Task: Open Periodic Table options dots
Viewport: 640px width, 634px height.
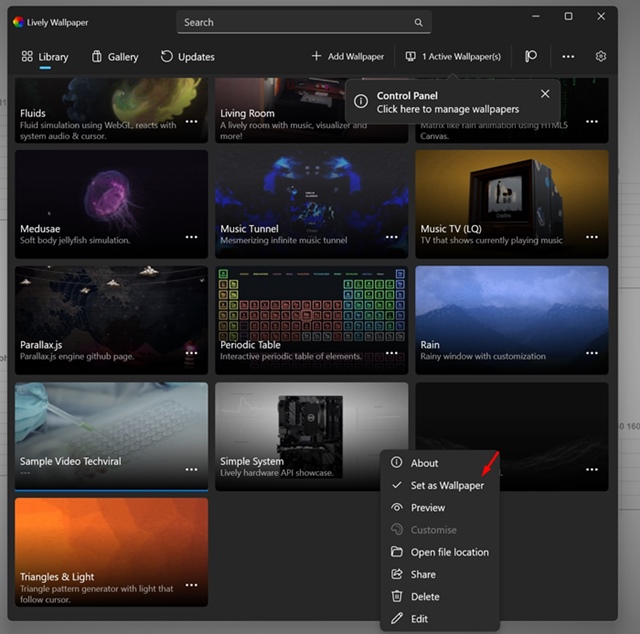Action: tap(391, 353)
